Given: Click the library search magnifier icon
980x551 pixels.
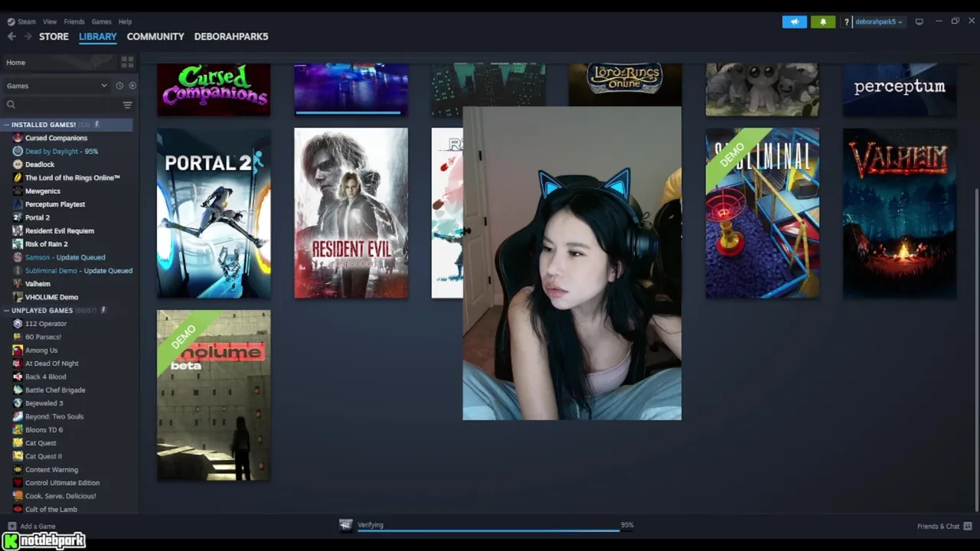Looking at the screenshot, I should [x=11, y=105].
